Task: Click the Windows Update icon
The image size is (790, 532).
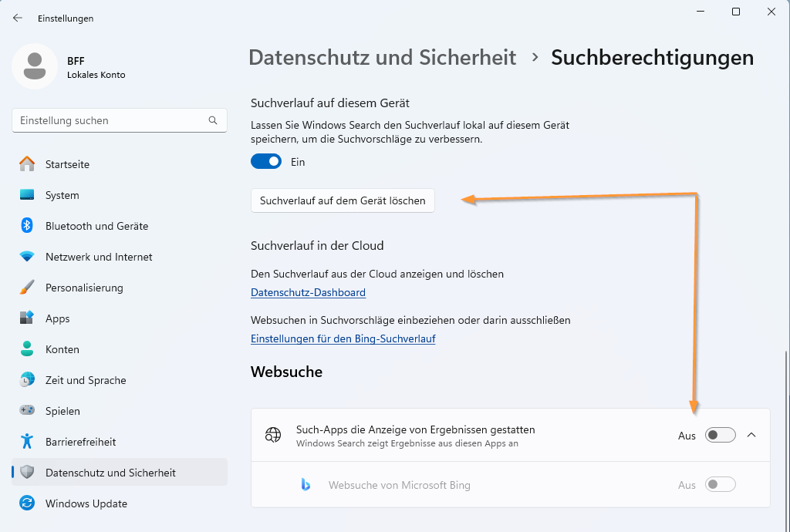Action: 27,503
